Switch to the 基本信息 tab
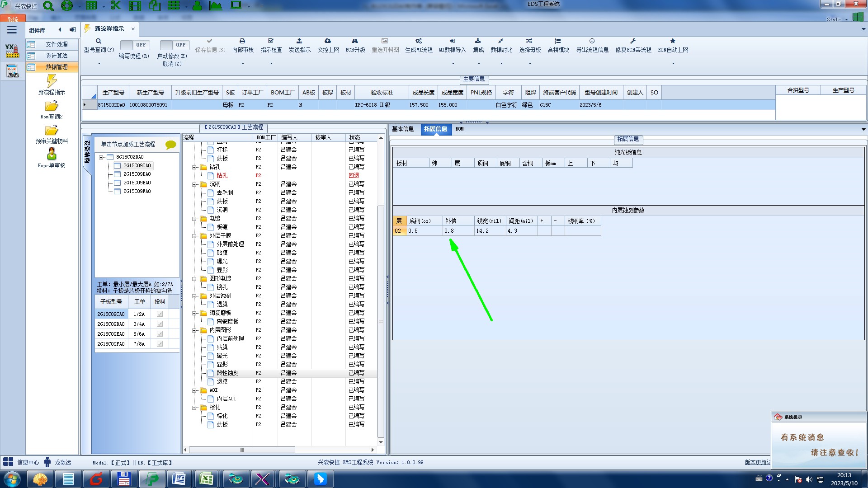868x488 pixels. (x=403, y=129)
